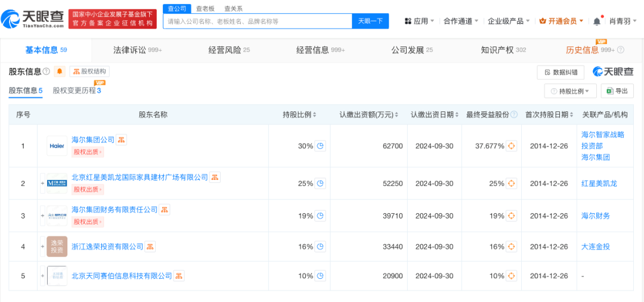The width and height of the screenshot is (644, 302).
Task: Open the 股权变更历程 sub-tab
Action: (x=77, y=91)
